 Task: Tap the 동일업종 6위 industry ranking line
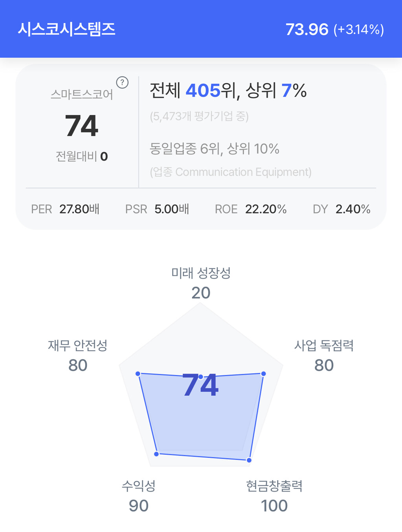215,149
